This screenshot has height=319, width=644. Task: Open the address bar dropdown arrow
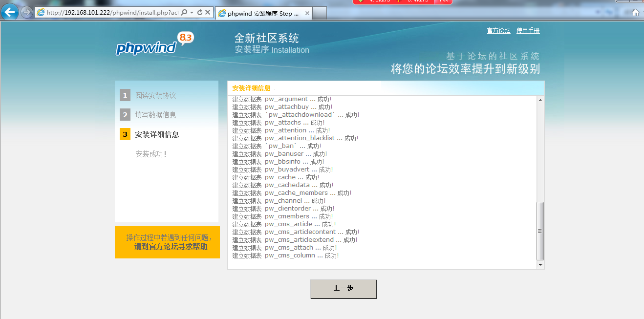[x=192, y=13]
